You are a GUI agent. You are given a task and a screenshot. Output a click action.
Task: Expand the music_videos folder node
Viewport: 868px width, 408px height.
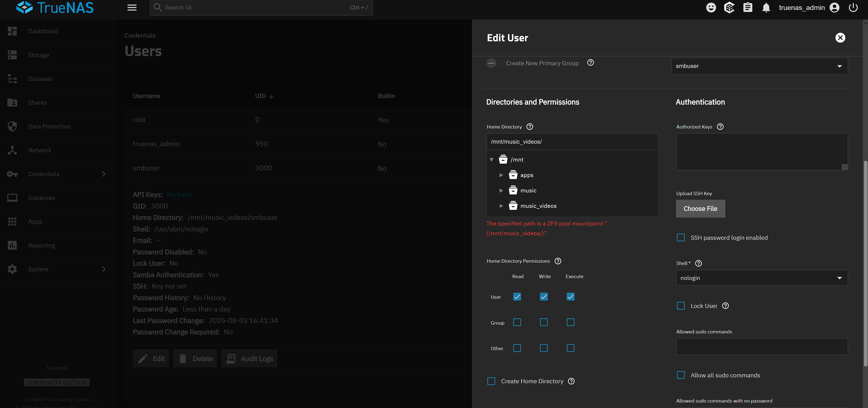[501, 206]
